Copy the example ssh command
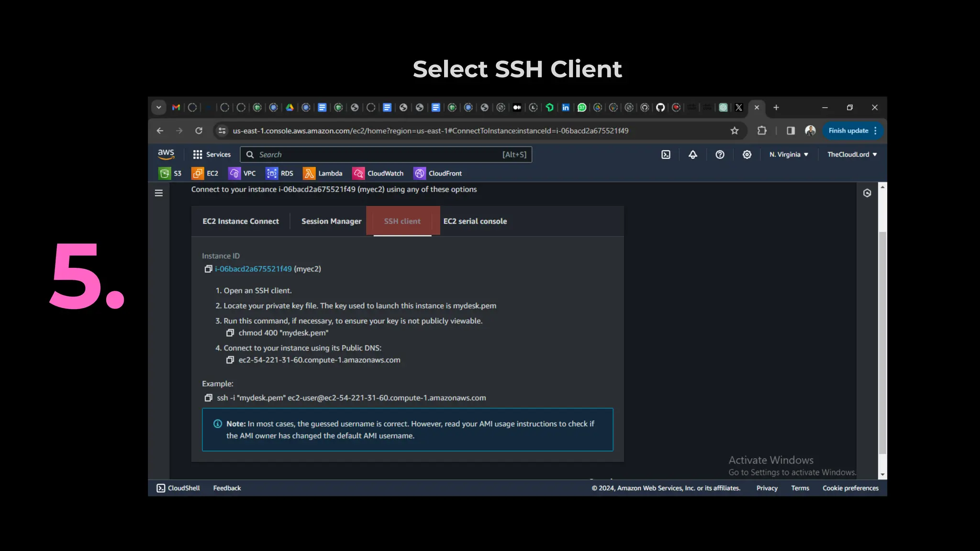 (x=208, y=398)
